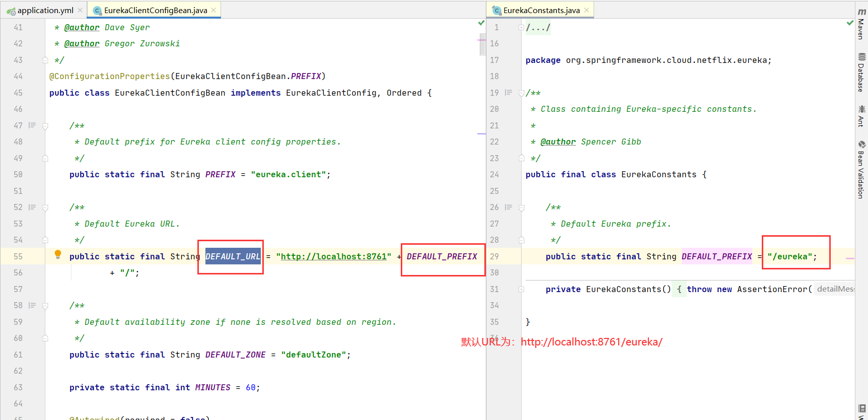Collapse the class Javadoc at line 19
The width and height of the screenshot is (868, 420).
pyautogui.click(x=522, y=93)
